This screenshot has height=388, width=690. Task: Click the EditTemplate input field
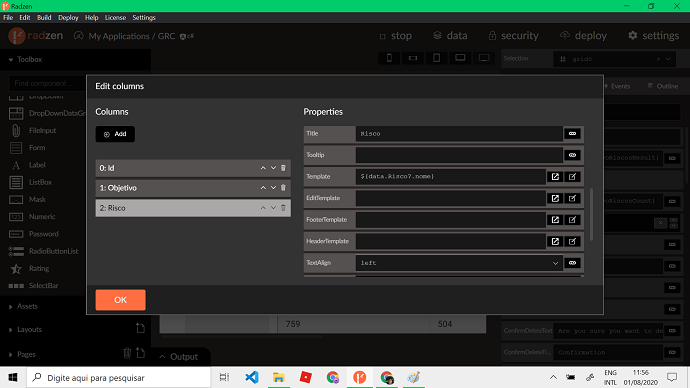[x=451, y=198]
